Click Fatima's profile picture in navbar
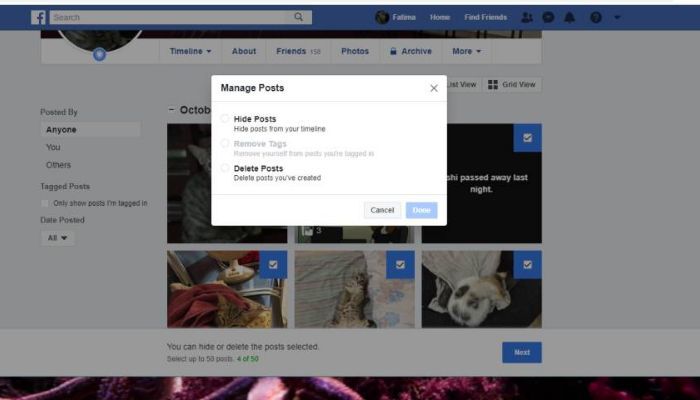 pyautogui.click(x=382, y=17)
